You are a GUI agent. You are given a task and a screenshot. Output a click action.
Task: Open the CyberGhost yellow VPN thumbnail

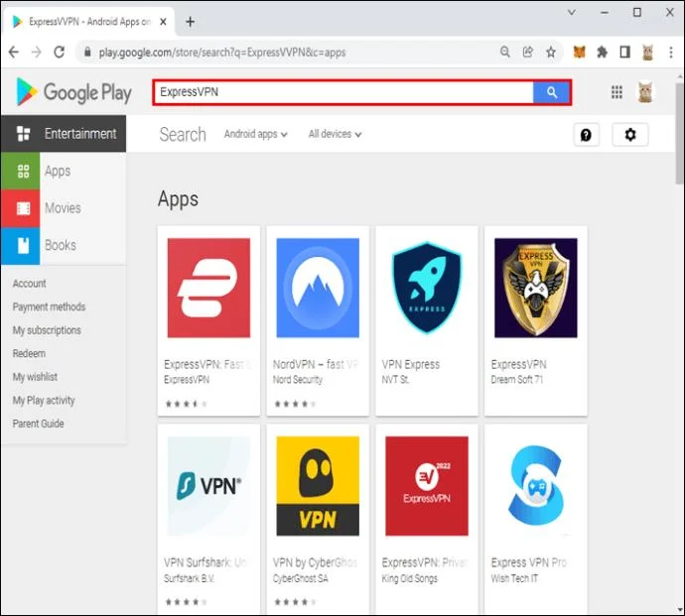click(318, 486)
